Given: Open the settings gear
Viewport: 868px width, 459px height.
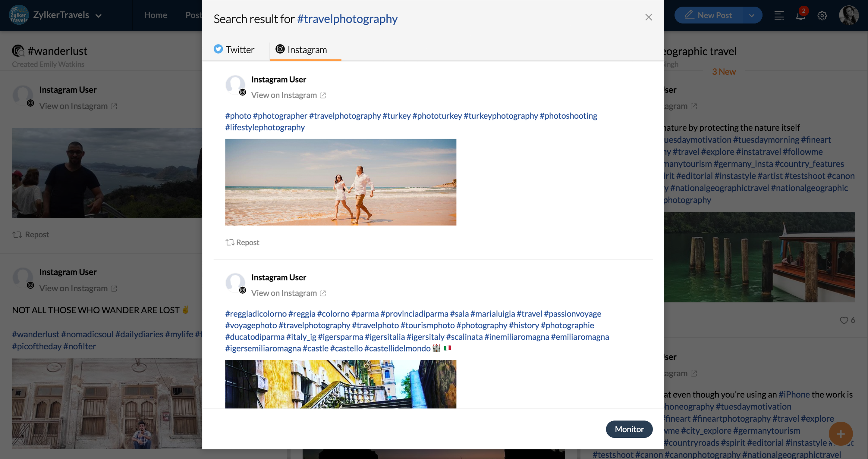Looking at the screenshot, I should (x=822, y=15).
